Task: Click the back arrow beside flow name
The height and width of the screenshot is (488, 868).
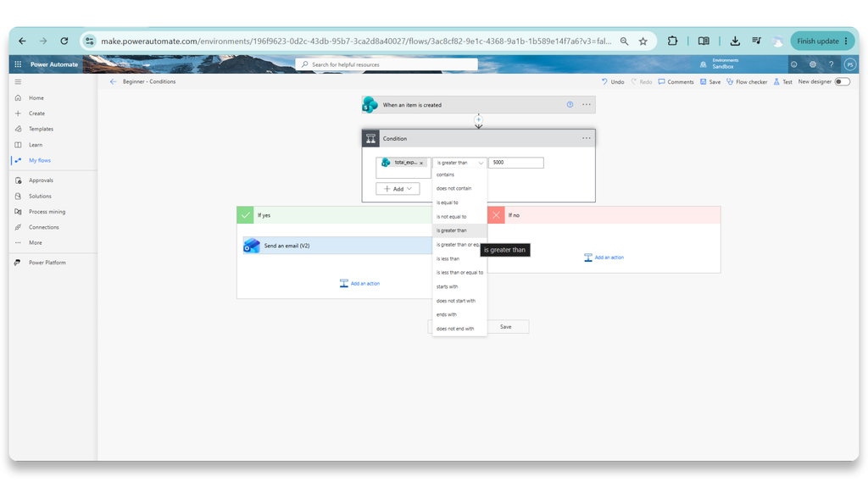Action: (x=113, y=82)
